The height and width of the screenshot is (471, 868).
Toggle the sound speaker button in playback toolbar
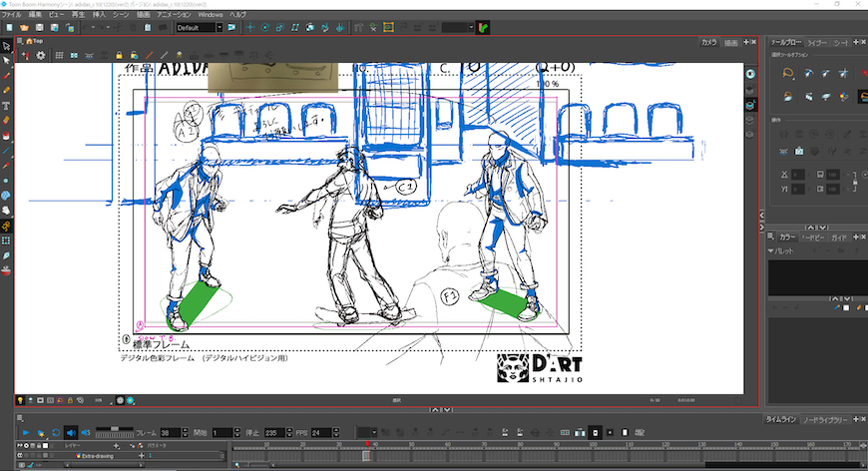click(x=71, y=433)
